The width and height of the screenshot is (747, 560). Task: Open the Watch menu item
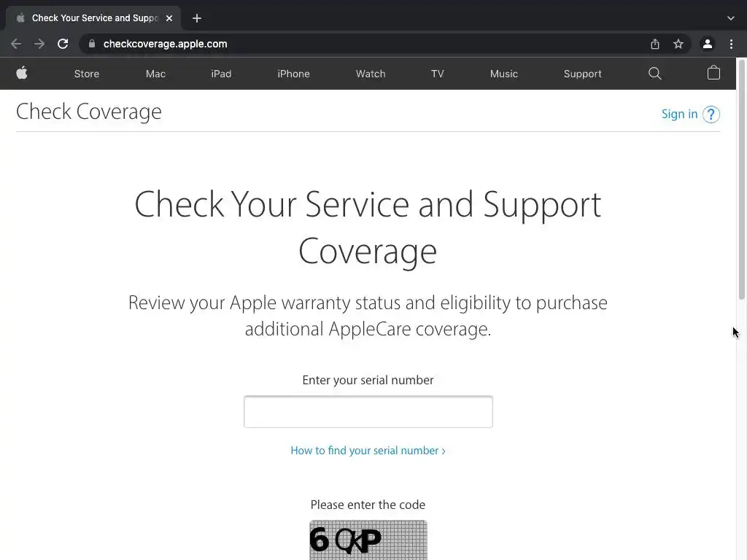[x=371, y=74]
